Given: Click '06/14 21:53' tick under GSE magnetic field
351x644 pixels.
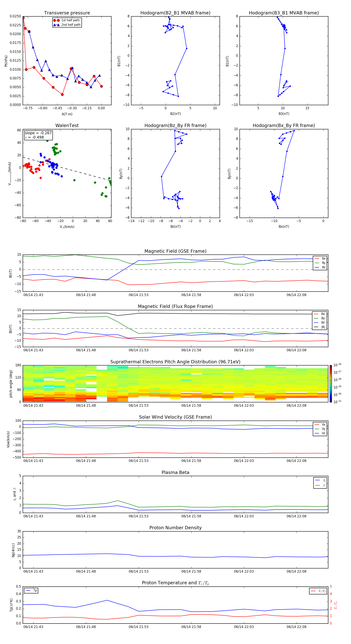Looking at the screenshot, I should (x=138, y=295).
